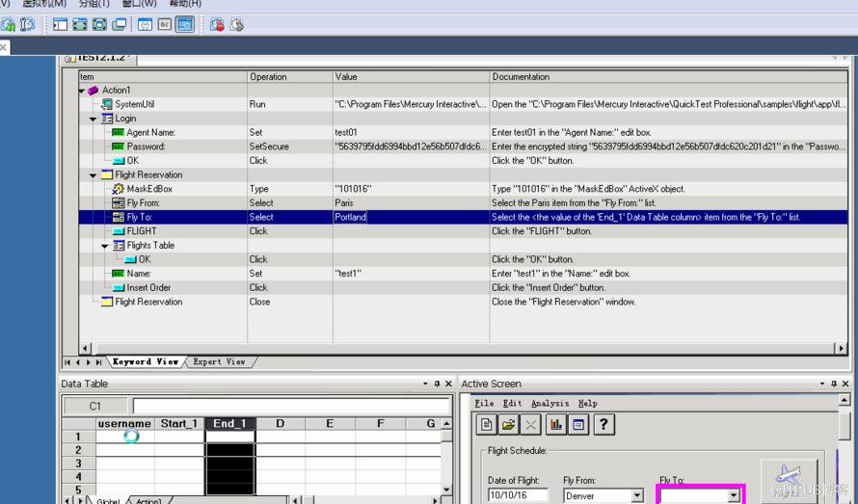Select the Start_1 column header
This screenshot has height=504, width=858.
pos(179,424)
